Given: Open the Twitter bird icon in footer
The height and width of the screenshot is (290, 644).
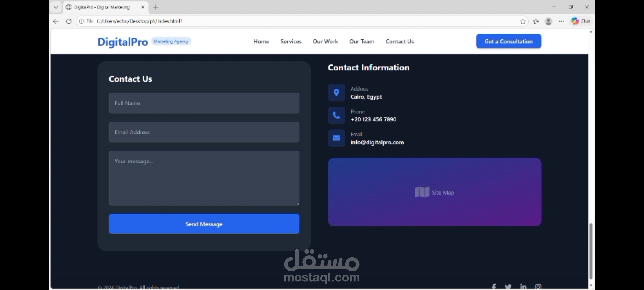Looking at the screenshot, I should pyautogui.click(x=508, y=287).
